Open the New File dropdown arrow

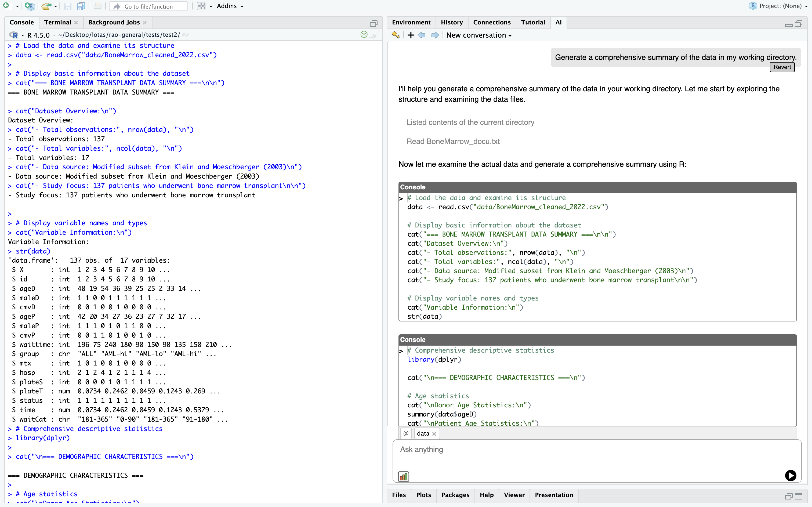[17, 6]
